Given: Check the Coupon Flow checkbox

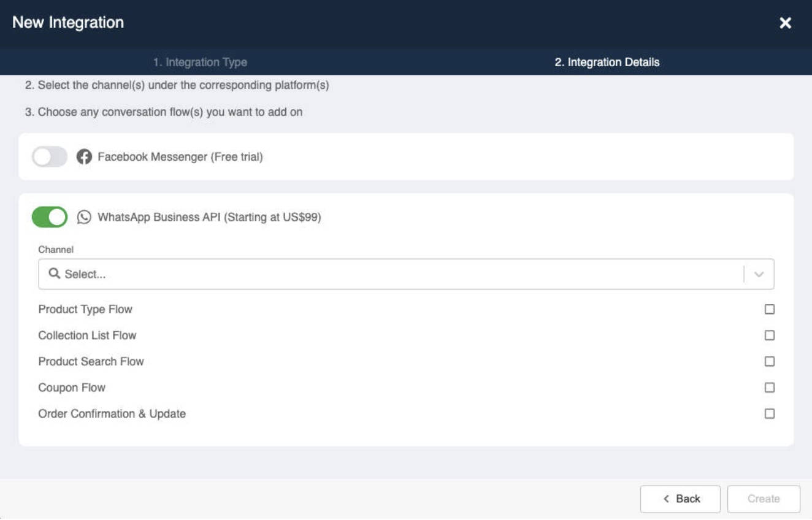Looking at the screenshot, I should tap(769, 388).
